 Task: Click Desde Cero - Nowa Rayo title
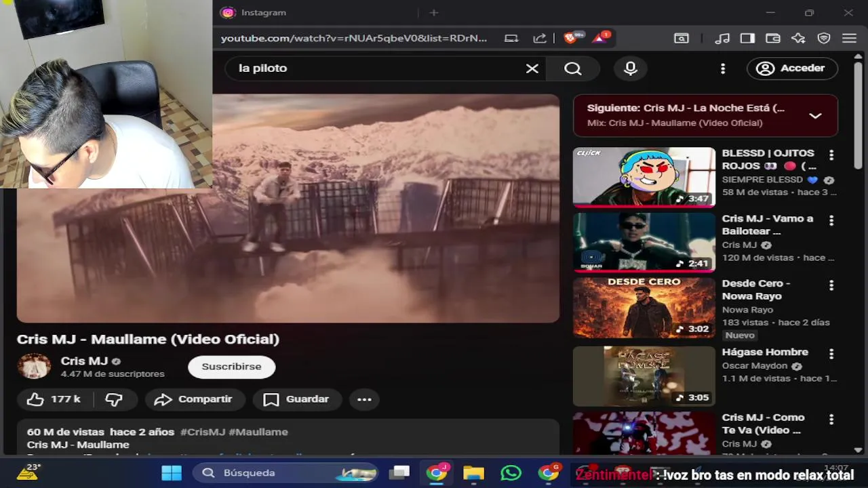tap(755, 289)
